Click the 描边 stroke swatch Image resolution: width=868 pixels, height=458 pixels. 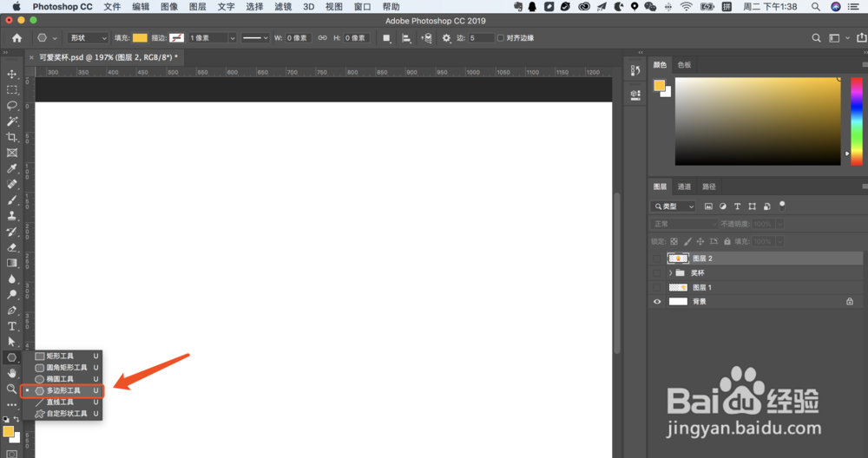176,38
